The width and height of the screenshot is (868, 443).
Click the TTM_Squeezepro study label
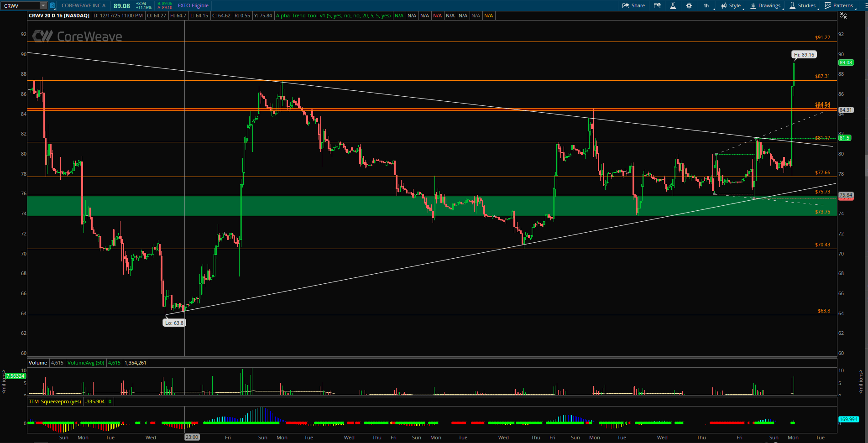55,401
